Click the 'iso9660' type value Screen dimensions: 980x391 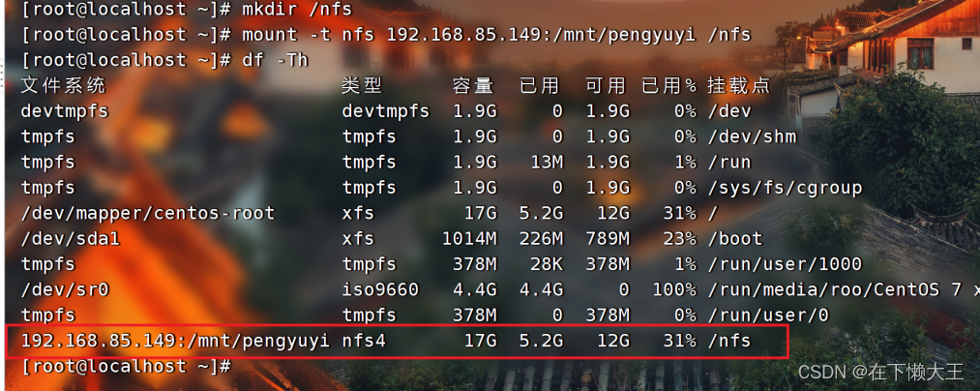click(380, 289)
